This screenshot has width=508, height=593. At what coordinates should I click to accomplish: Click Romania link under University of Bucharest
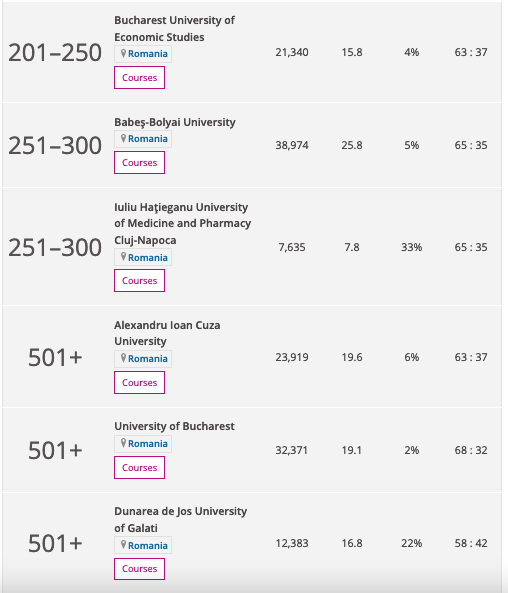pyautogui.click(x=148, y=444)
